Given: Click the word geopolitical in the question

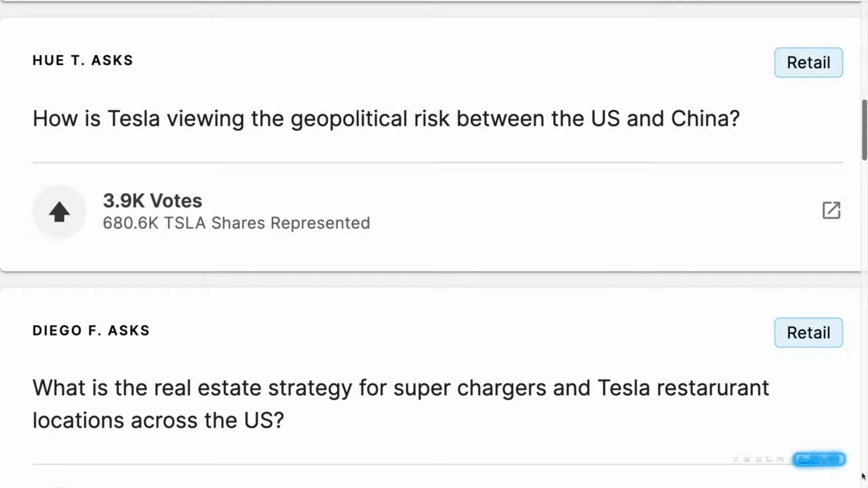Looking at the screenshot, I should tap(349, 119).
